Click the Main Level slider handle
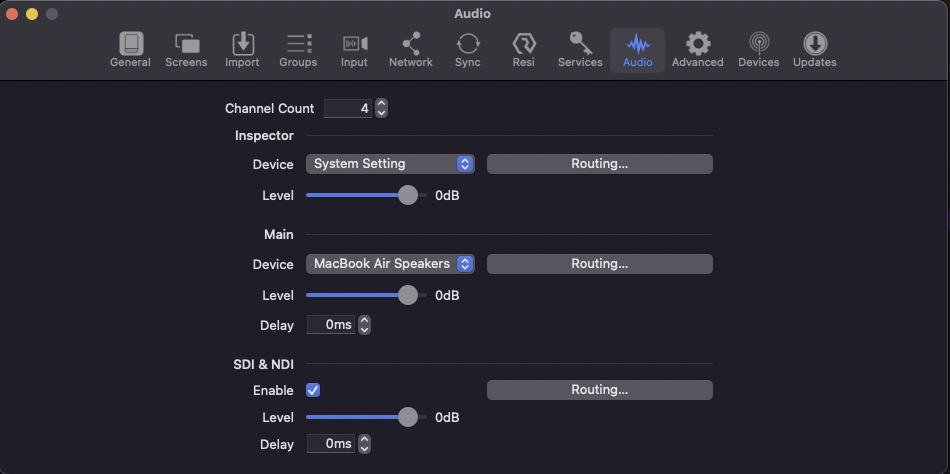This screenshot has width=950, height=474. click(x=408, y=295)
